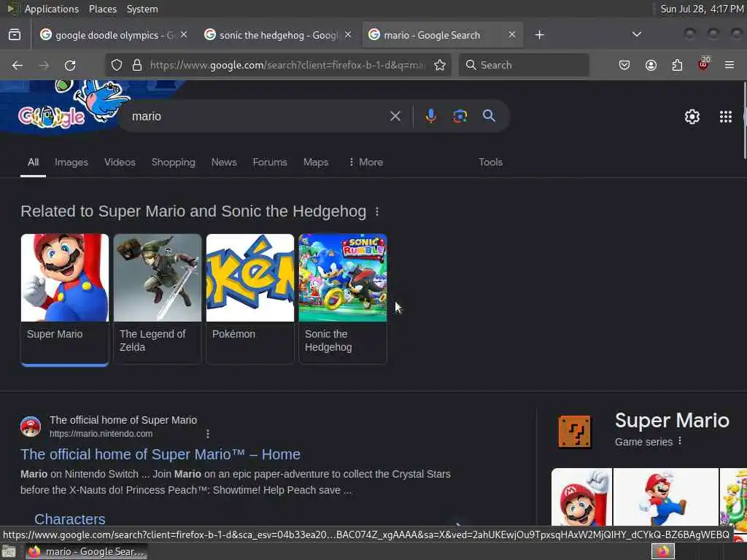The image size is (747, 560).
Task: Open Firefox hamburger application menu
Action: pos(729,65)
